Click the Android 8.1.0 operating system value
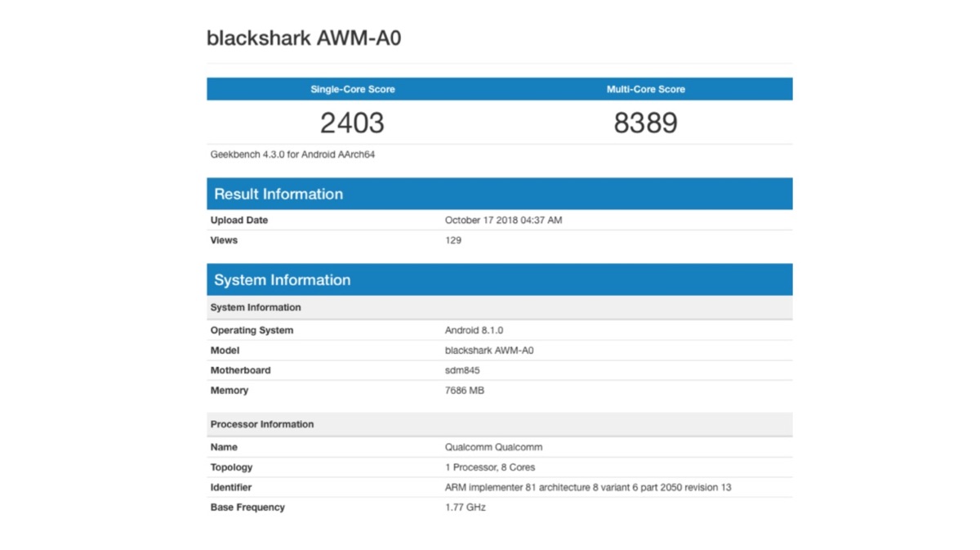Image resolution: width=980 pixels, height=550 pixels. pos(474,331)
